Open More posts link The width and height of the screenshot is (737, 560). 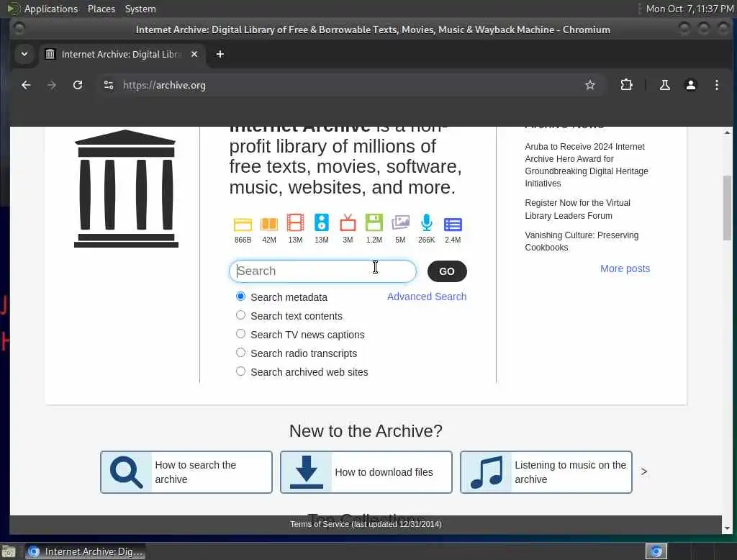(x=625, y=268)
